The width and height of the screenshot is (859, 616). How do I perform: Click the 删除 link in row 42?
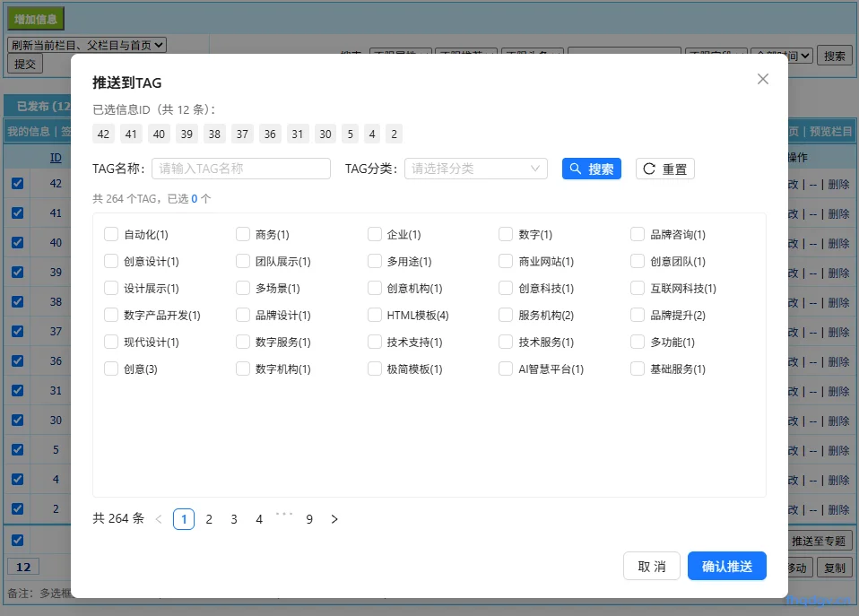(x=838, y=185)
